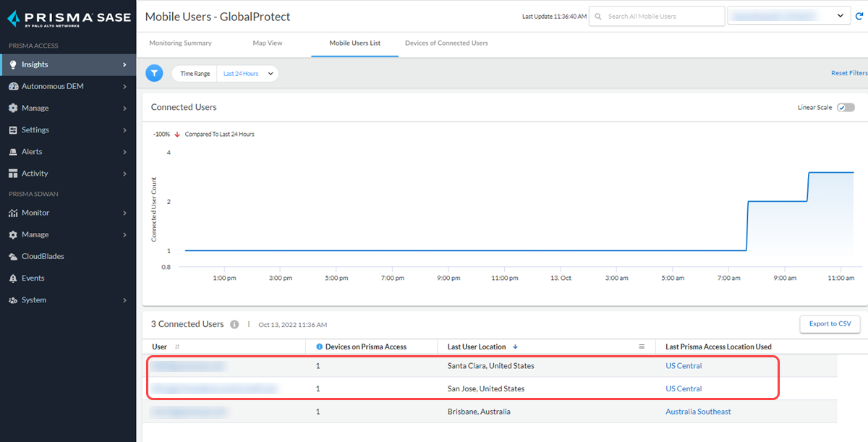Screen dimensions: 868x442
Task: Open the Australia Southeast location link
Action: pyautogui.click(x=698, y=412)
